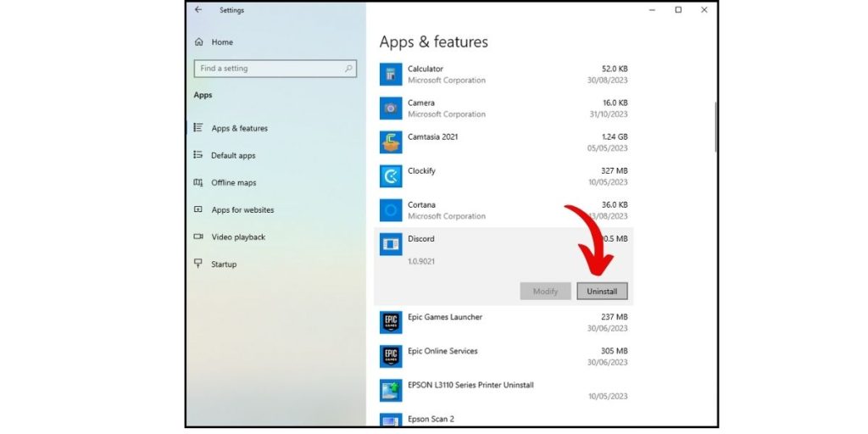Select the Cortana entry name

click(x=422, y=205)
